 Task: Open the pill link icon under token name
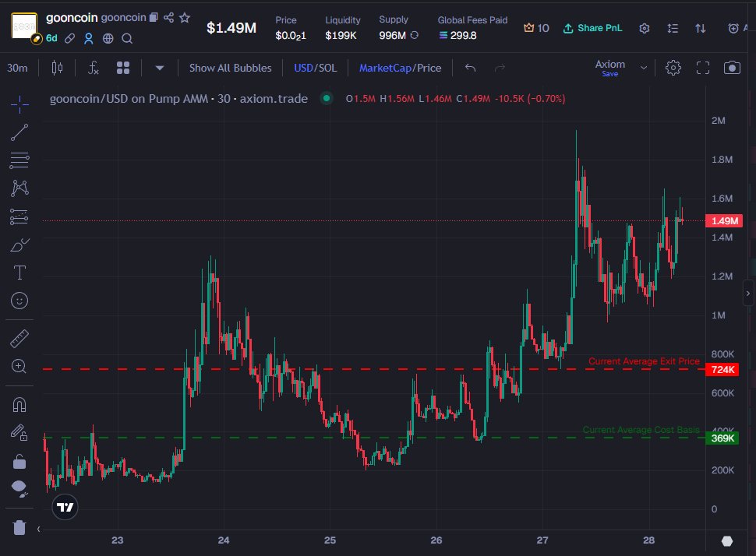pos(70,38)
